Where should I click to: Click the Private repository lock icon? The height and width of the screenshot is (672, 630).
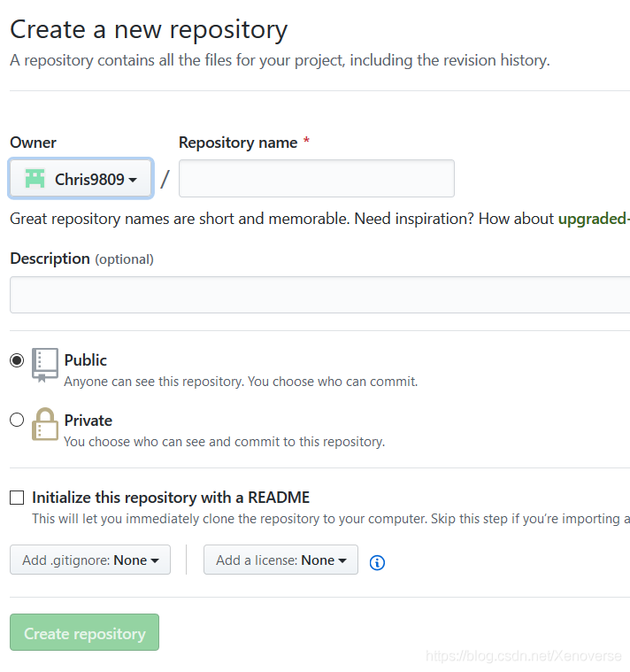(45, 424)
